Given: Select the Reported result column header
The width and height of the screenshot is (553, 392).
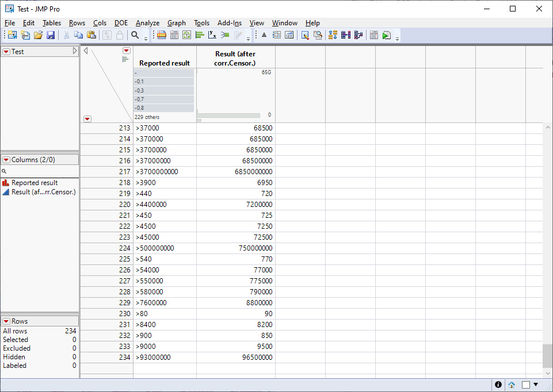Looking at the screenshot, I should point(165,63).
